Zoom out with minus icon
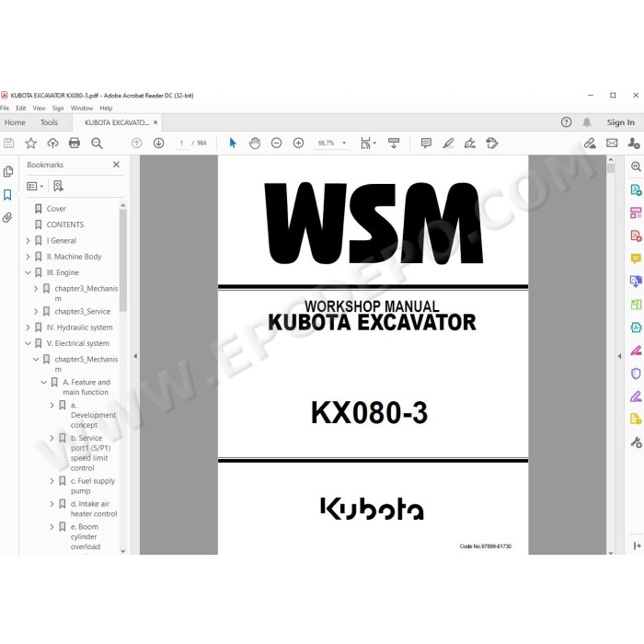 [x=276, y=143]
